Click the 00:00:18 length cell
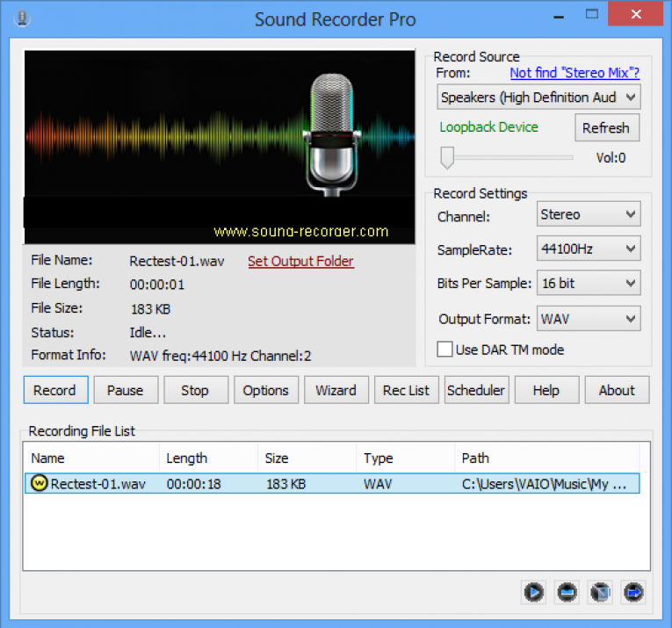The height and width of the screenshot is (628, 672). tap(194, 484)
